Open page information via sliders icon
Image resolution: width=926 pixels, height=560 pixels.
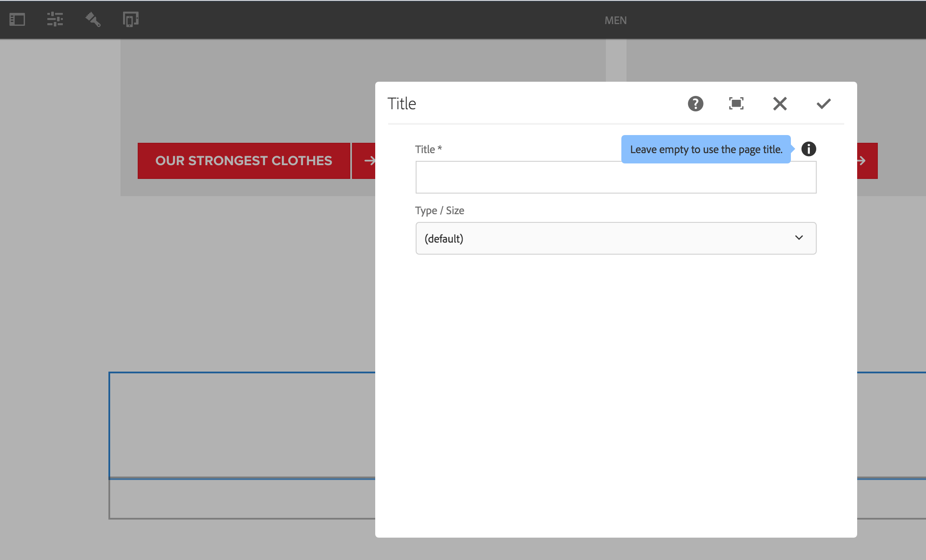point(55,19)
